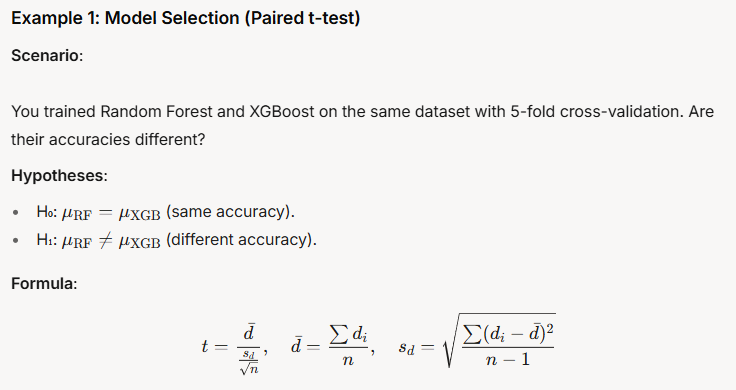Click the t statistic fraction formula
This screenshot has height=390, width=736.
(235, 348)
